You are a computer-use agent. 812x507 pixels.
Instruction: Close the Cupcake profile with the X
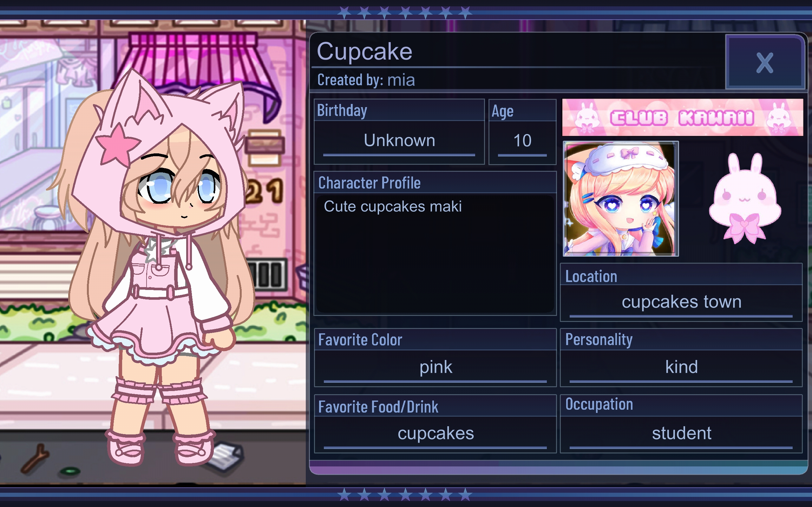pyautogui.click(x=765, y=62)
